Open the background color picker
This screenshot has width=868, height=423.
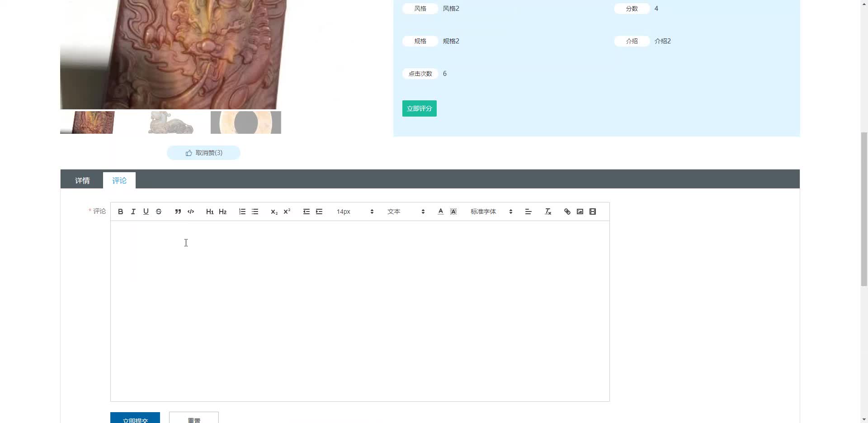[453, 211]
